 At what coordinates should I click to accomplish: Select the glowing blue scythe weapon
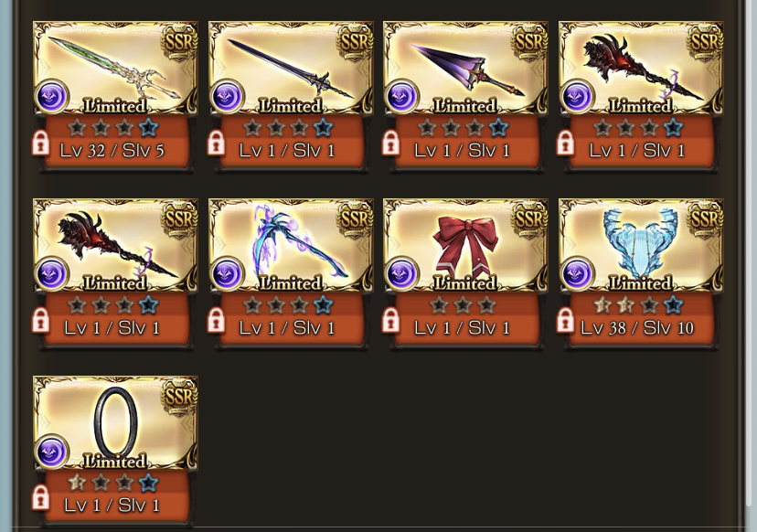291,245
